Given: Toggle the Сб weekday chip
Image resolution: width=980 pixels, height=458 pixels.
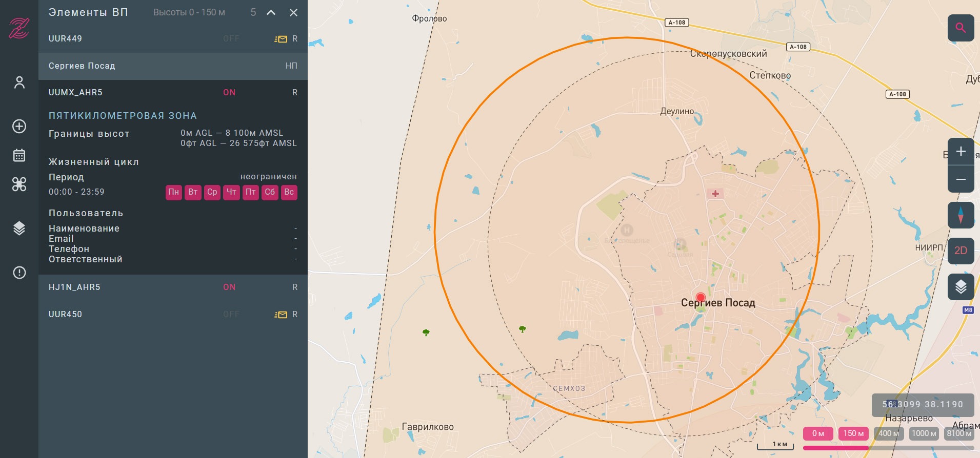Looking at the screenshot, I should 270,192.
